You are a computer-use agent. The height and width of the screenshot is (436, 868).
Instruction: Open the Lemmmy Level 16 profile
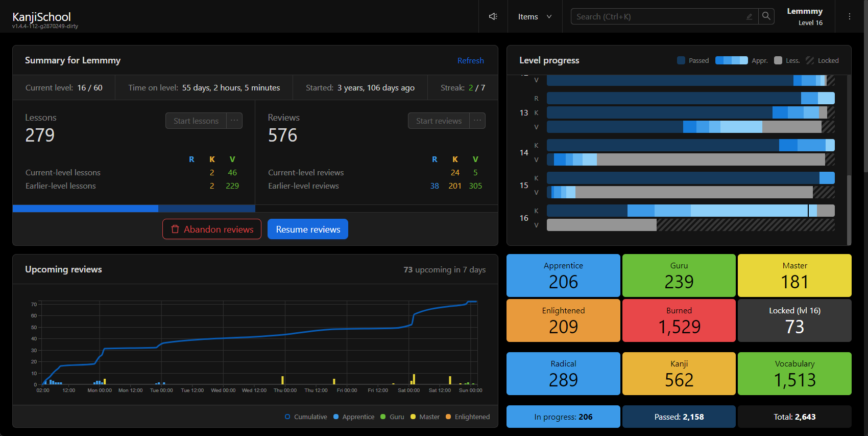click(805, 16)
